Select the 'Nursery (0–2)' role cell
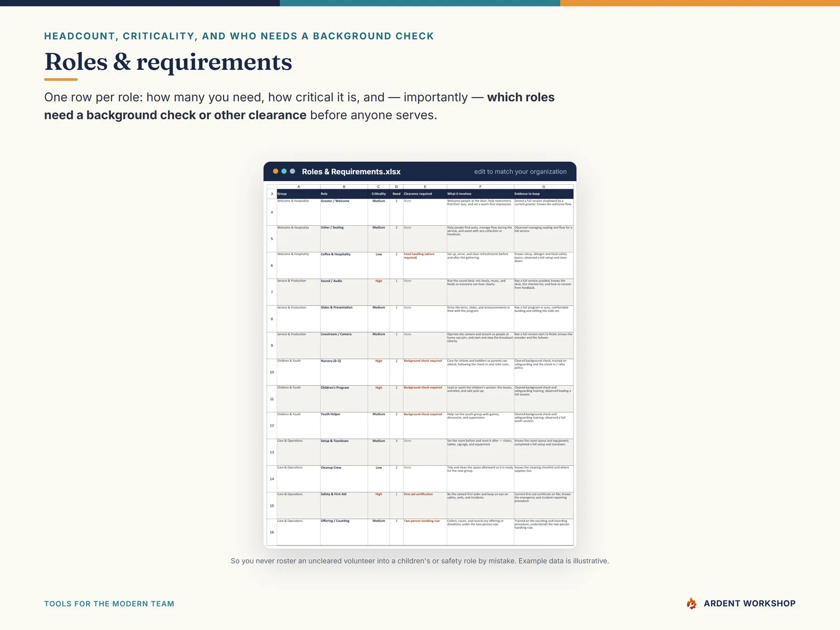 [x=344, y=372]
